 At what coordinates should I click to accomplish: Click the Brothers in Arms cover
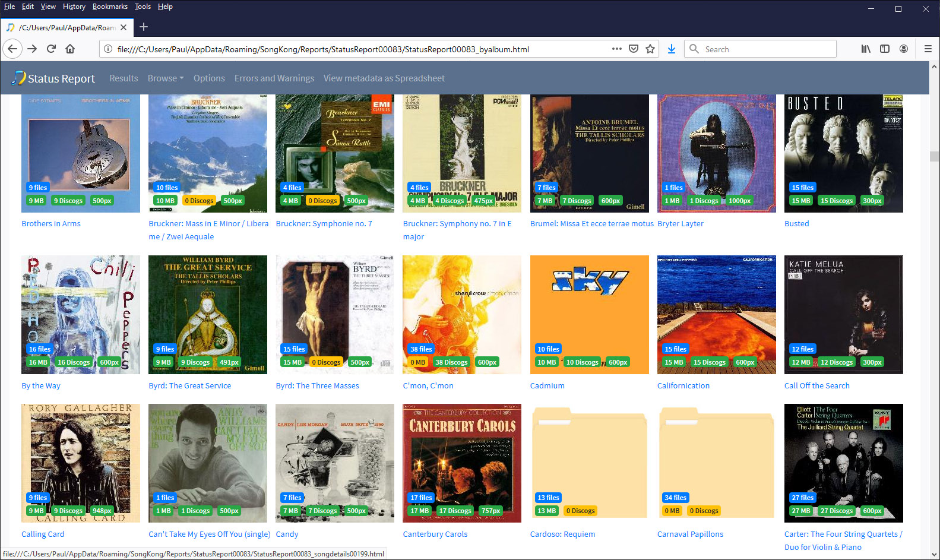(81, 153)
